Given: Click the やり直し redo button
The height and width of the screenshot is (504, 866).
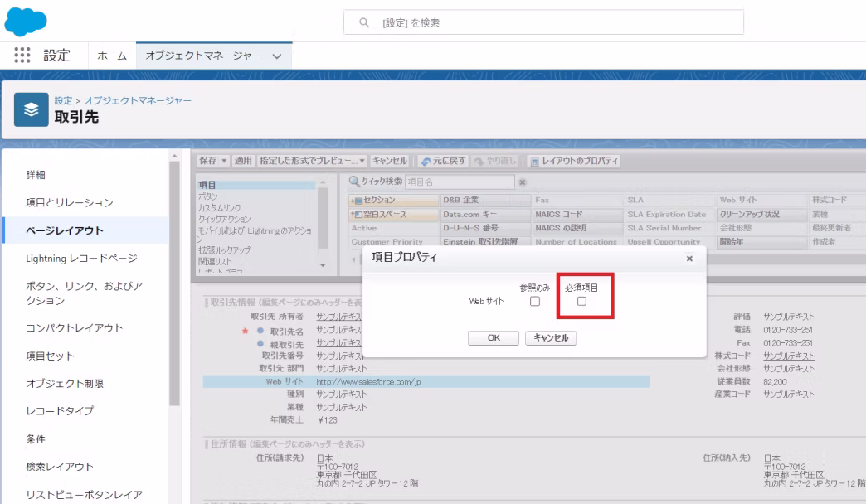Looking at the screenshot, I should pyautogui.click(x=495, y=161).
